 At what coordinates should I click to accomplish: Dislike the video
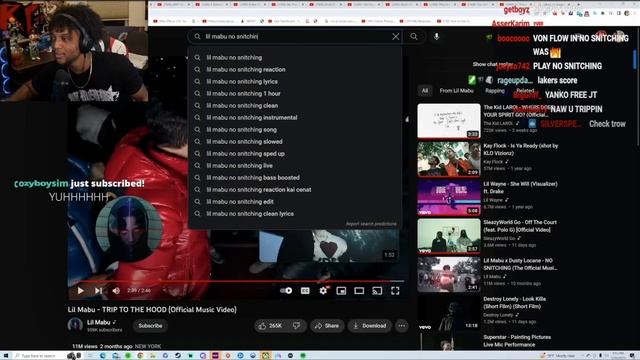tap(297, 326)
